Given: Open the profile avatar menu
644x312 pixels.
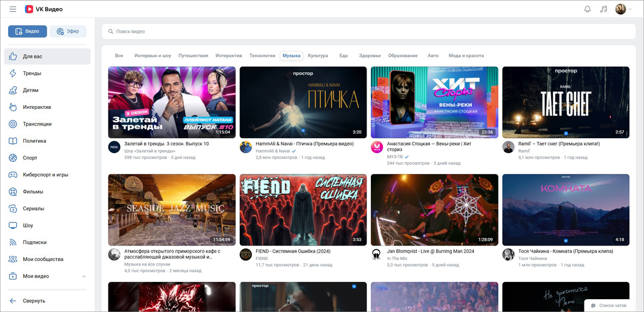Looking at the screenshot, I should click(624, 9).
